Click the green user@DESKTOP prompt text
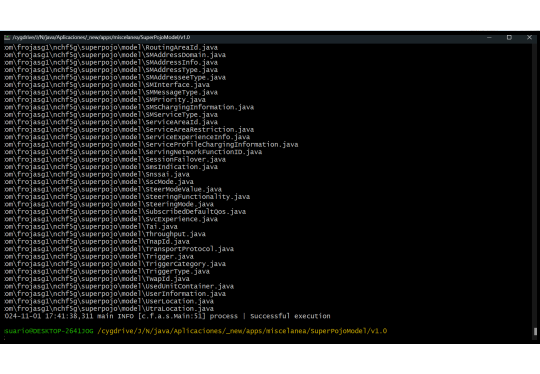 click(49, 331)
